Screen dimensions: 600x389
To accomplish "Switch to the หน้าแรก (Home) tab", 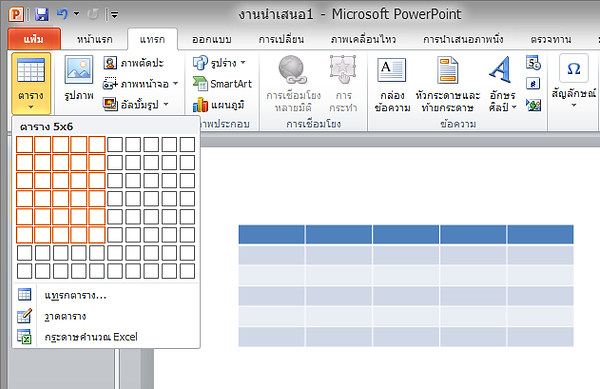I will (95, 39).
